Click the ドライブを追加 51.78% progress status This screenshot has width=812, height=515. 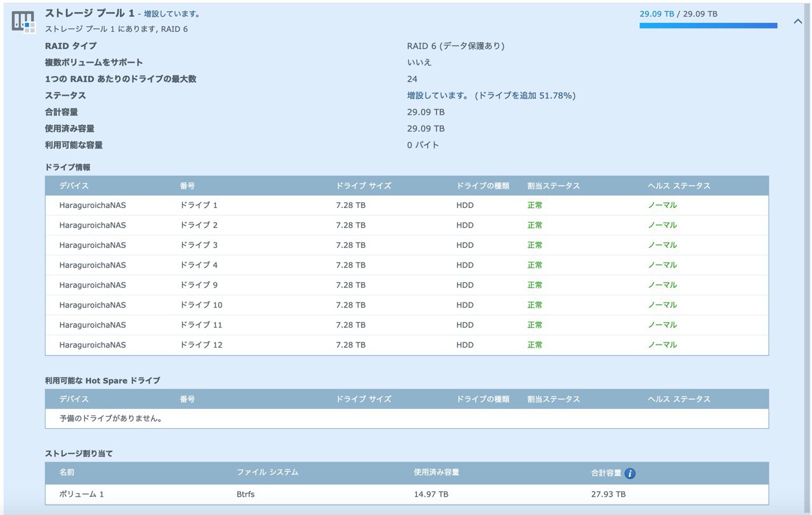click(525, 95)
